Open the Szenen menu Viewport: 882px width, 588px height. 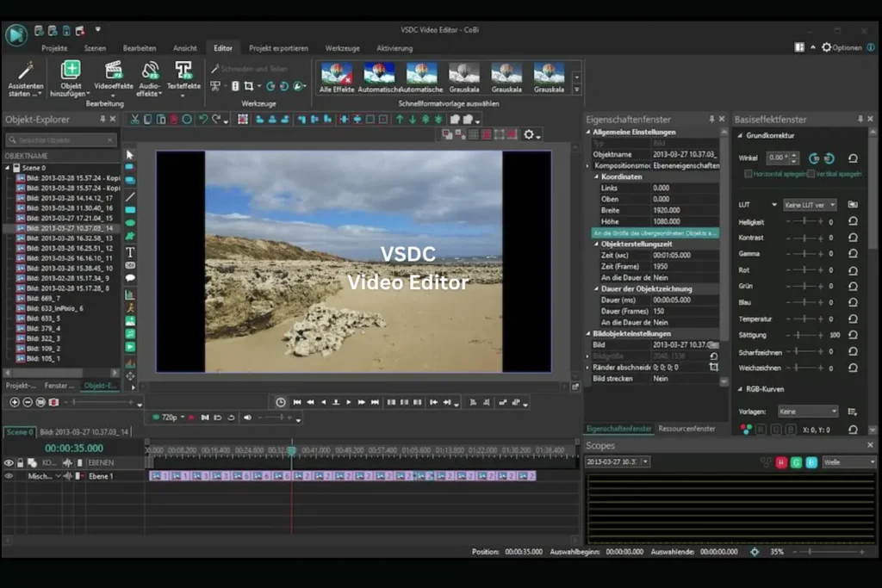click(x=95, y=48)
